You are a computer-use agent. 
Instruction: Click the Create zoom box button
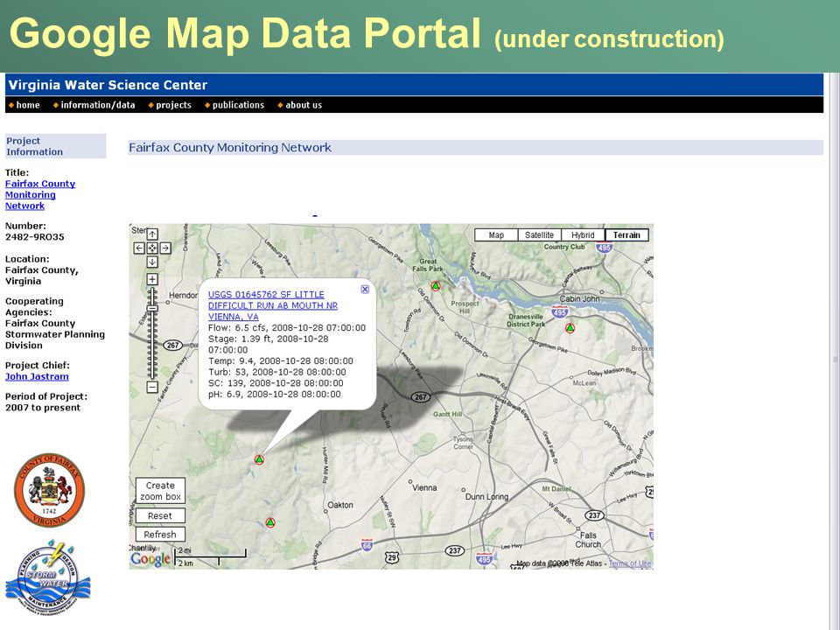pyautogui.click(x=160, y=491)
